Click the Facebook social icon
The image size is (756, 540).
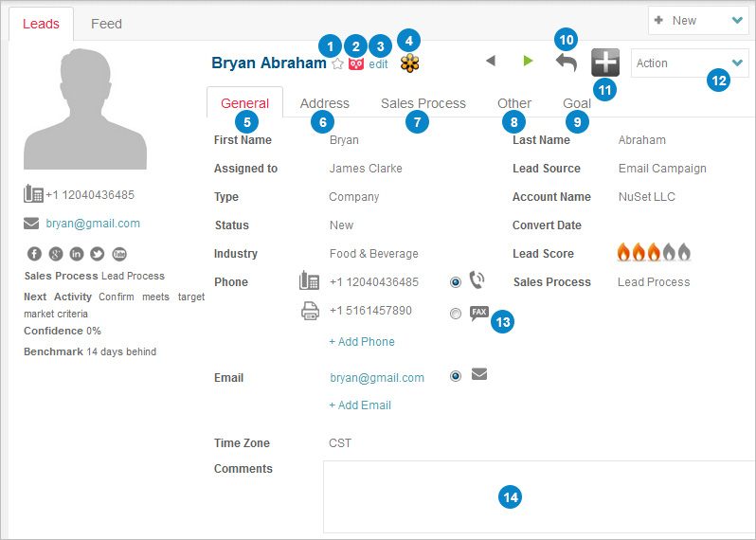[x=34, y=254]
